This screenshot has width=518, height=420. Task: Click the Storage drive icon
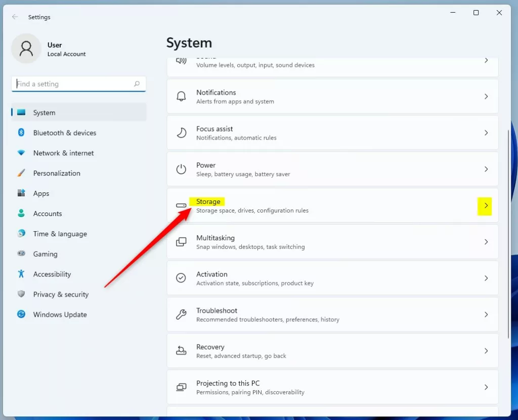point(181,205)
